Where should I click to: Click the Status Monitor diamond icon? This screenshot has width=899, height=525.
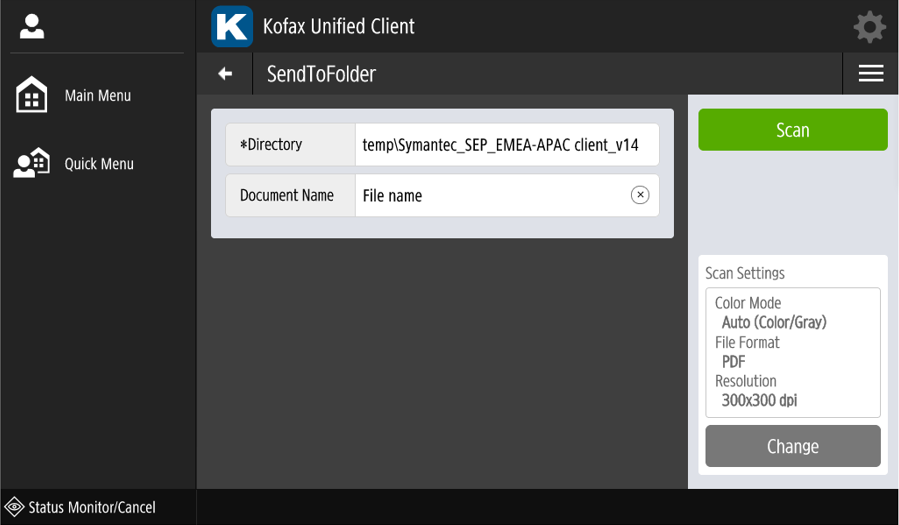(x=15, y=507)
